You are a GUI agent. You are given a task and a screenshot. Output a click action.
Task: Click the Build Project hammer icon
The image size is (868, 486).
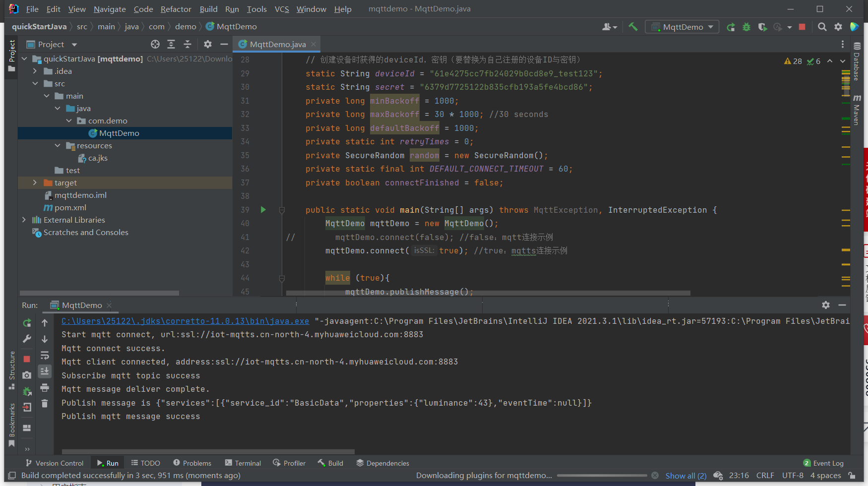(633, 27)
